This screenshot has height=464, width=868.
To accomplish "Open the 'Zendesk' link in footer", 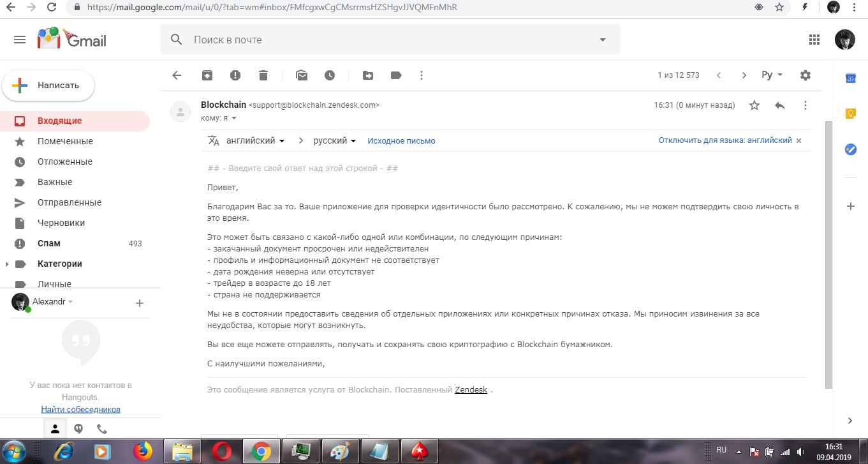I will pos(471,389).
